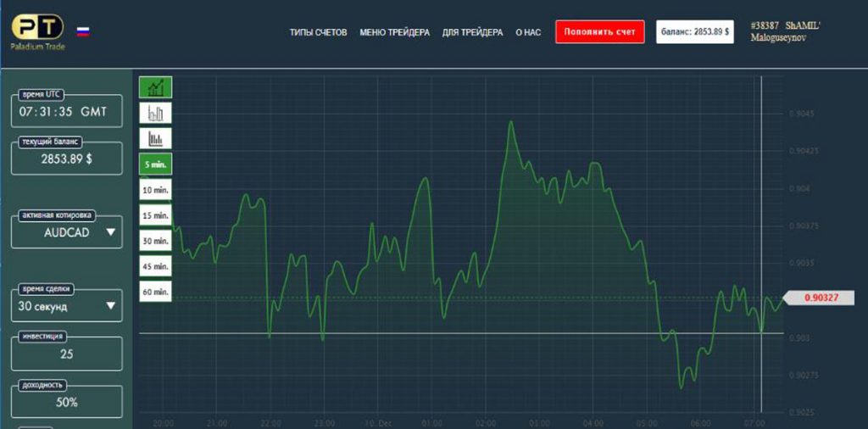
Task: Set chart to 60 min. timeframe
Action: tap(155, 292)
